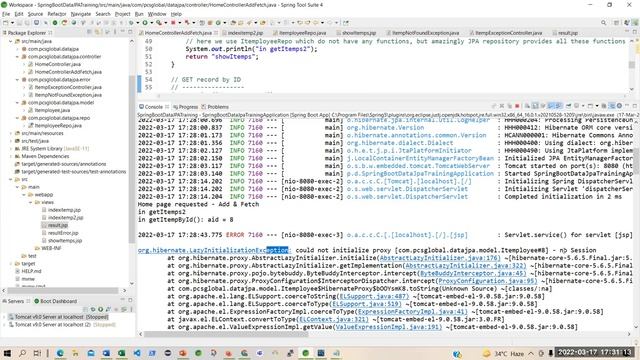The height and width of the screenshot is (360, 640).
Task: Click the Console vertical scrollbar thumb
Action: (636, 160)
